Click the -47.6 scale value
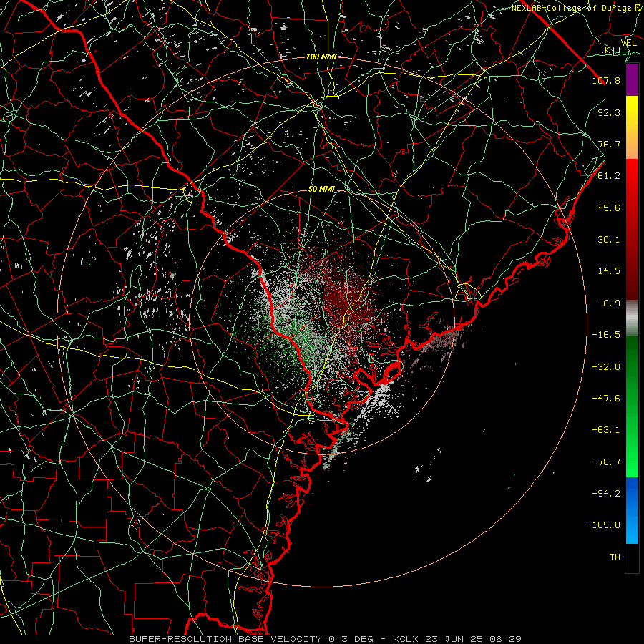The height and width of the screenshot is (644, 644). [x=606, y=399]
